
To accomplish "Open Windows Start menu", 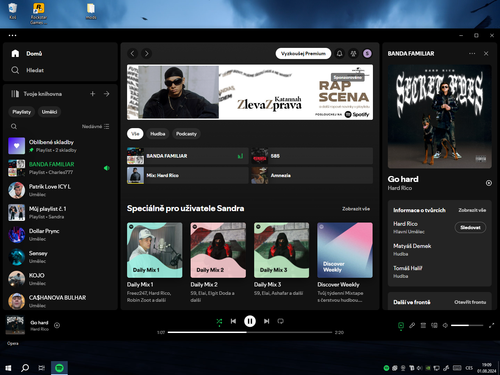I will click(8, 368).
